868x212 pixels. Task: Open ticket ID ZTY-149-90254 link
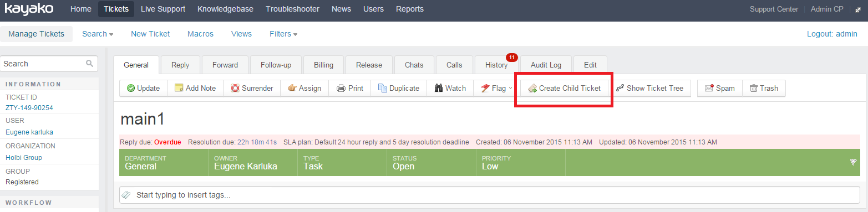click(x=29, y=108)
